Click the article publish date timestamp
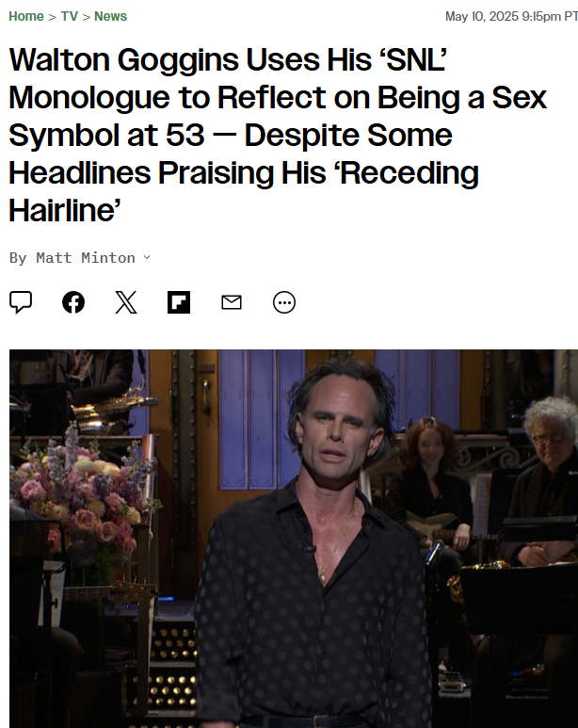This screenshot has height=728, width=578. pos(511,16)
